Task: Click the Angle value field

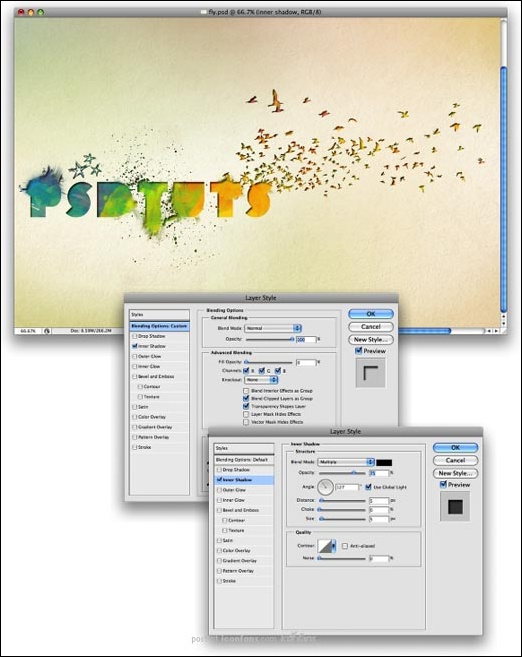Action: 347,487
